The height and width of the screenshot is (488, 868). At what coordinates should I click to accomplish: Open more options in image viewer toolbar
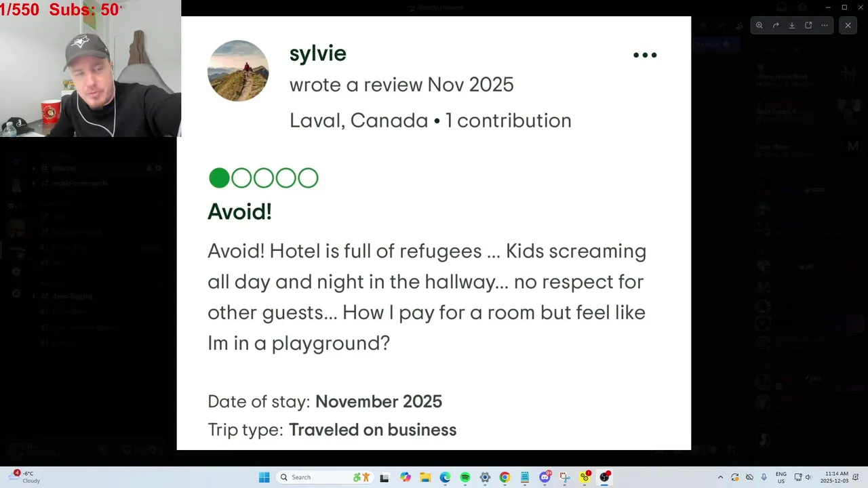click(825, 25)
